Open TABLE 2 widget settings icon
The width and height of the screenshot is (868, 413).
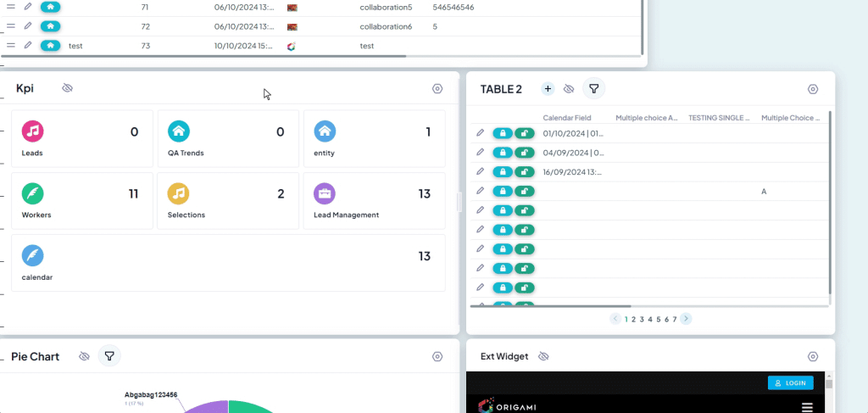813,89
